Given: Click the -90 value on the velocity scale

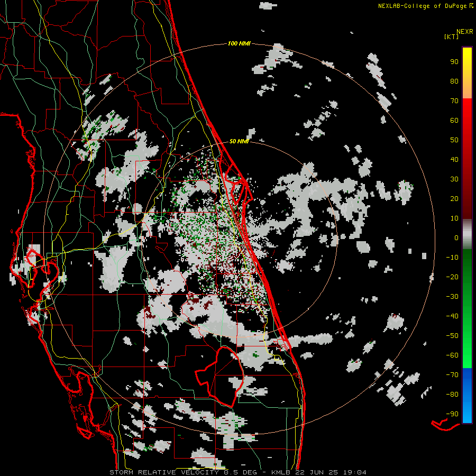Looking at the screenshot, I should point(452,414).
